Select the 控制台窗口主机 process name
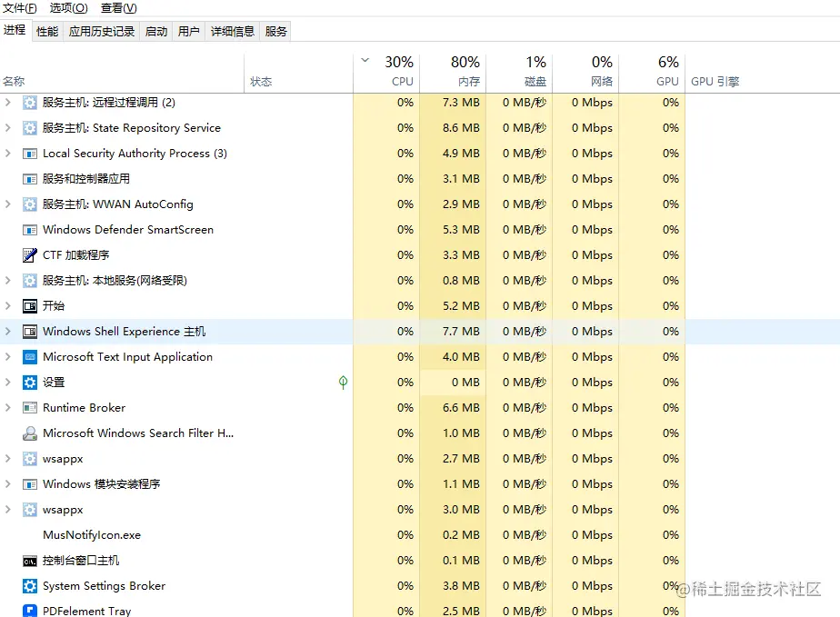The height and width of the screenshot is (617, 840). (x=81, y=561)
